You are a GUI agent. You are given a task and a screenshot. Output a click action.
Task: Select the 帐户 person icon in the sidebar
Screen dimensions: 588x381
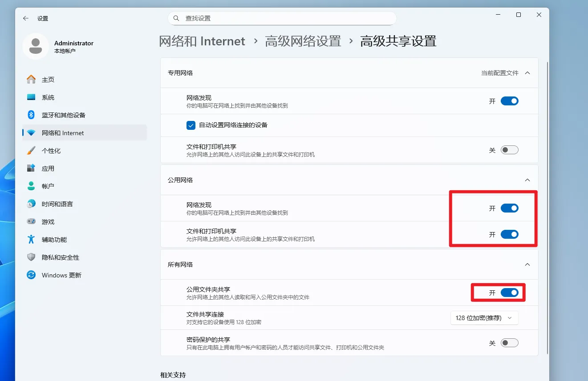coord(31,186)
